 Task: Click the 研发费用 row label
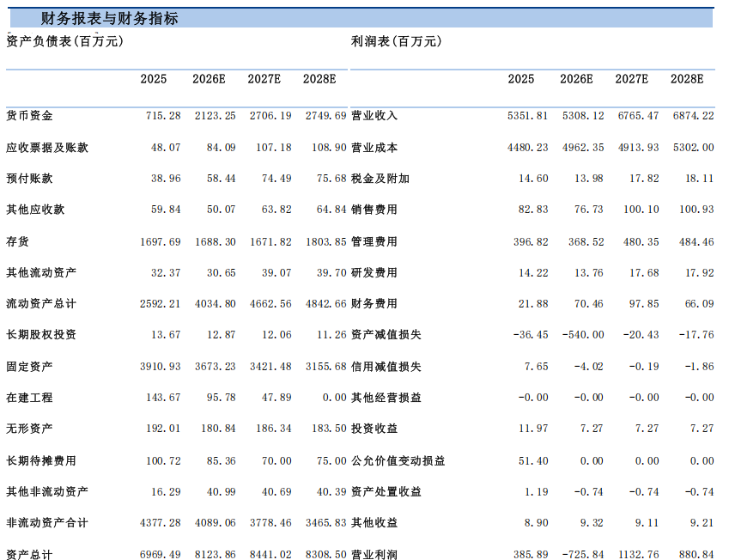coord(374,272)
